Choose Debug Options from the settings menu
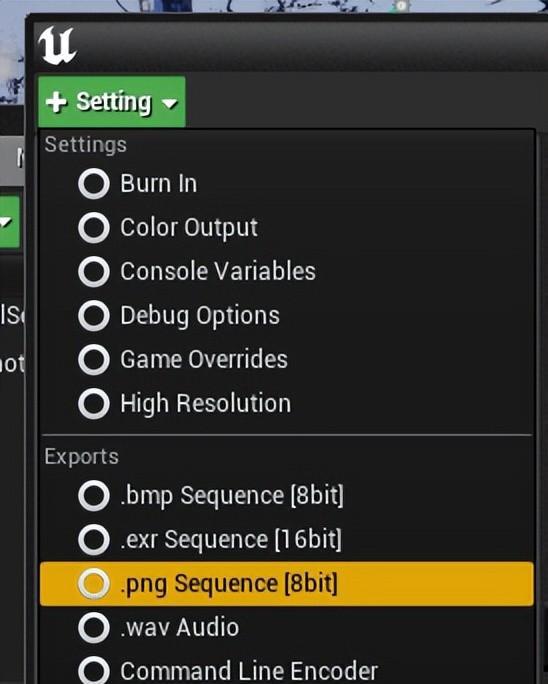Viewport: 548px width, 684px height. click(287, 315)
